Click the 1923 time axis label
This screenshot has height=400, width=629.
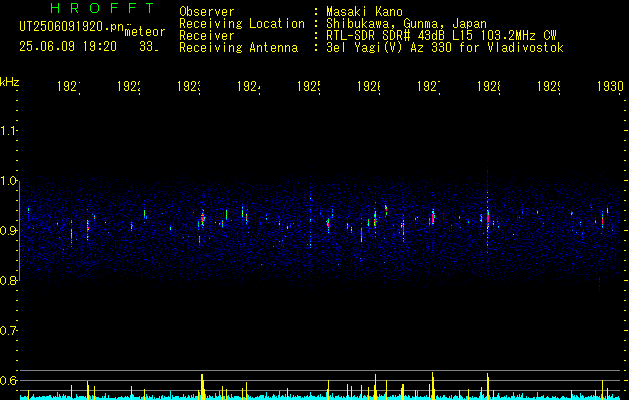(x=189, y=87)
